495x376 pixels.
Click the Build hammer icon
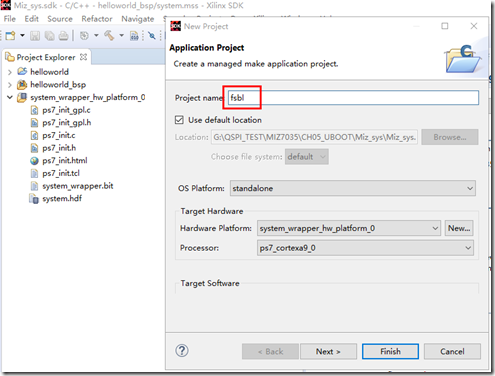tap(109, 35)
